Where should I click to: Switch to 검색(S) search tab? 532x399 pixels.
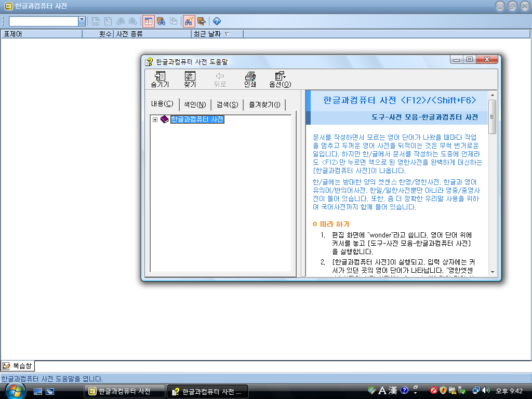pyautogui.click(x=228, y=104)
